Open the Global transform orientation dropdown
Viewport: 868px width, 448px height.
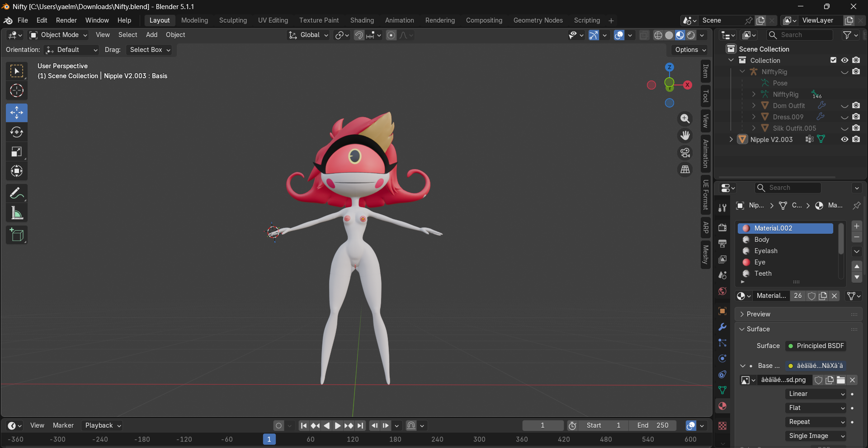[309, 35]
